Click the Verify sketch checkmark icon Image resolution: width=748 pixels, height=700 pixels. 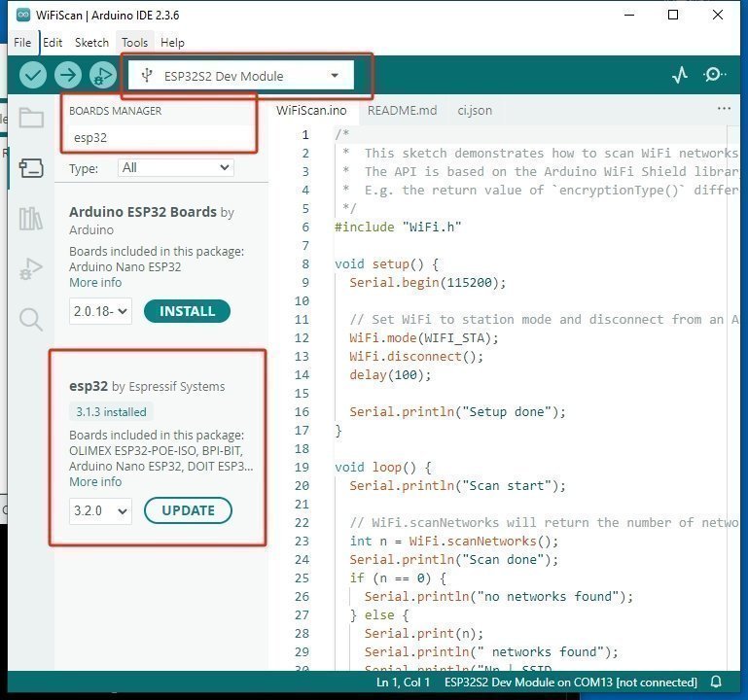33,75
